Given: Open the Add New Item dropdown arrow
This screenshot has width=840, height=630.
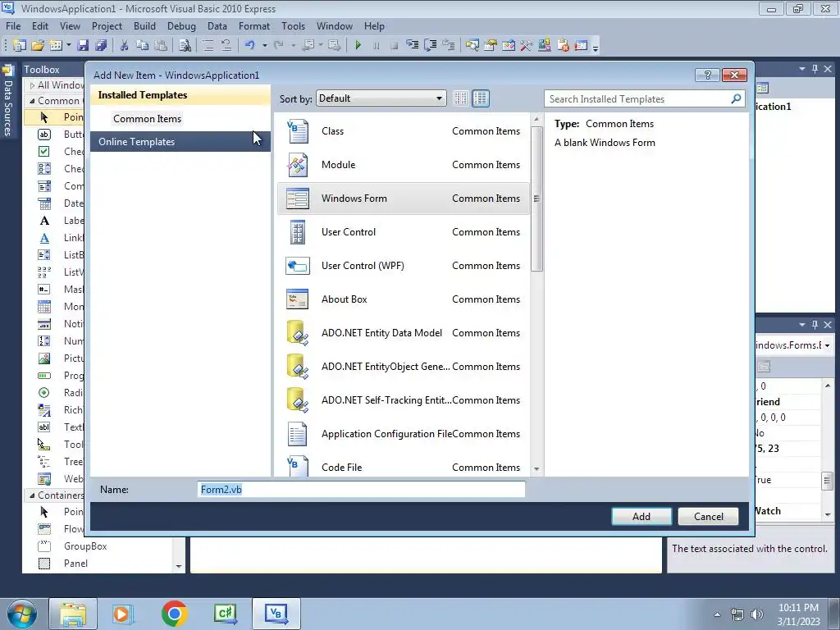Looking at the screenshot, I should tap(69, 46).
